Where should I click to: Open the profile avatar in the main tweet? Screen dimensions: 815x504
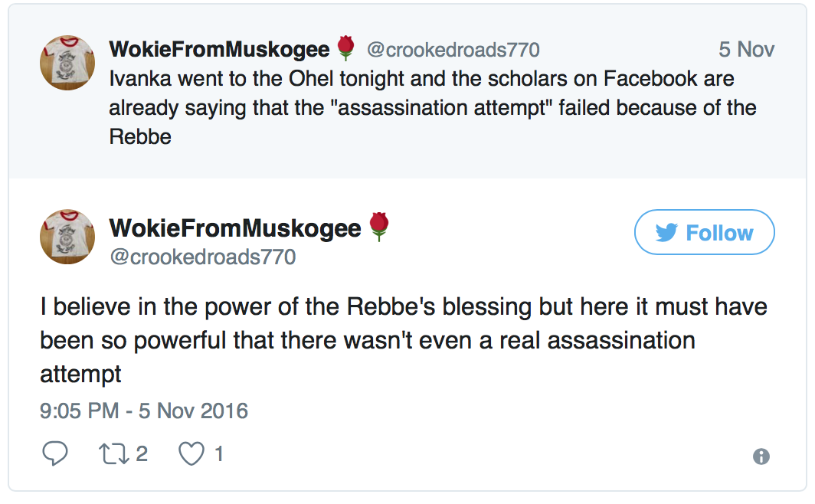67,237
